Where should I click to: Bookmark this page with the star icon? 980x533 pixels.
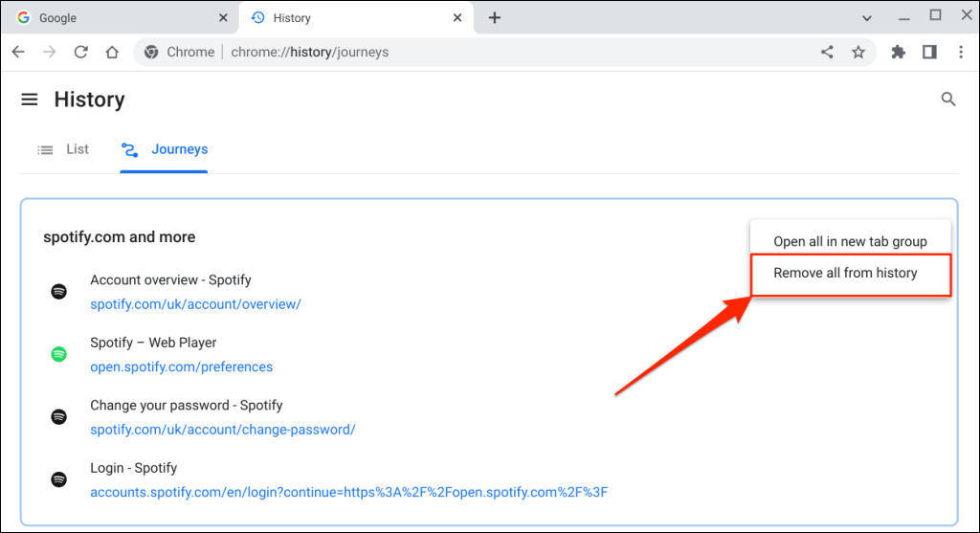click(858, 52)
